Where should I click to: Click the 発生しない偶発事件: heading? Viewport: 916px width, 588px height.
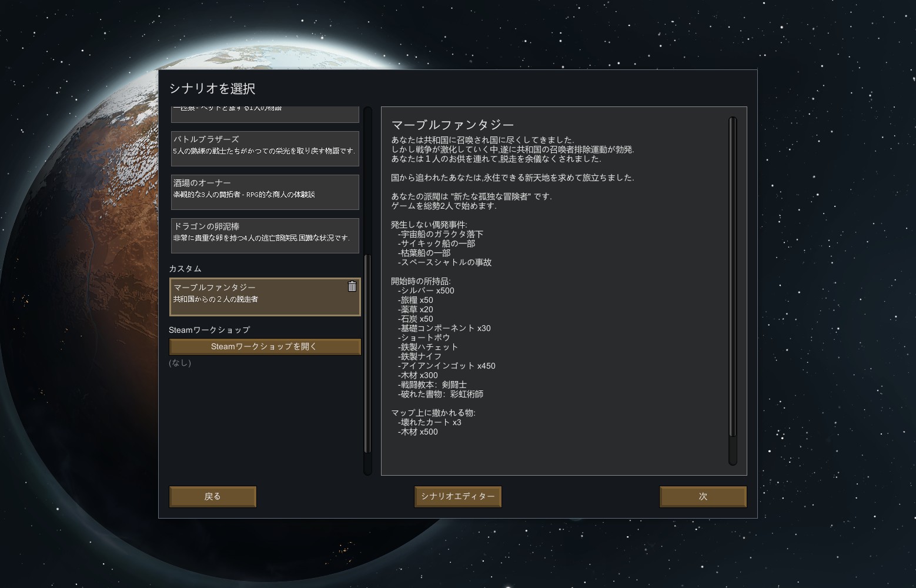(429, 225)
